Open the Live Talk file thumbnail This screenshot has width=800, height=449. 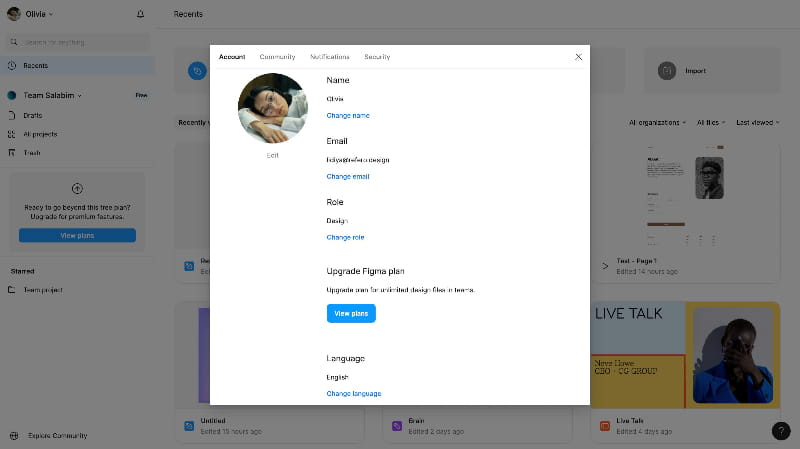[x=686, y=355]
